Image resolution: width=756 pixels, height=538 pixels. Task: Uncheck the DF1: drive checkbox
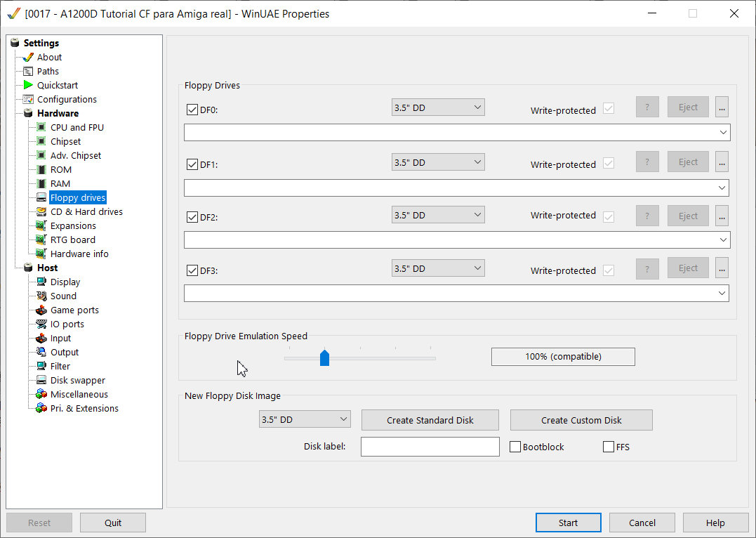tap(192, 164)
